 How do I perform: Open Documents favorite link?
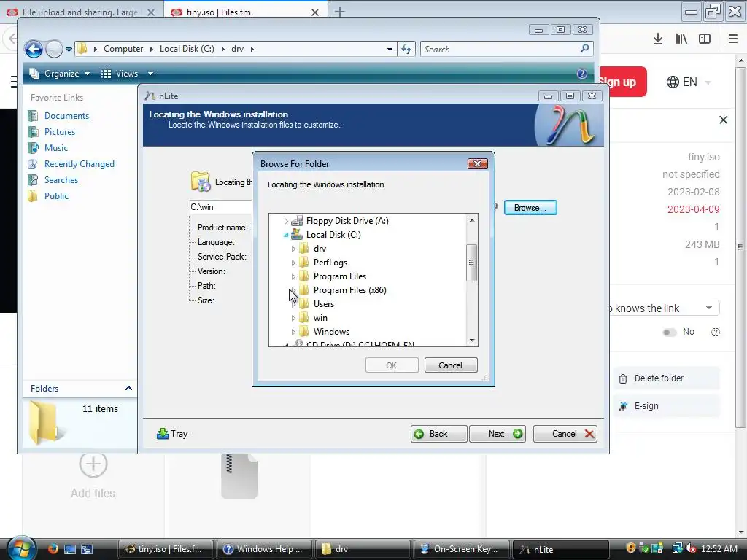tap(66, 116)
